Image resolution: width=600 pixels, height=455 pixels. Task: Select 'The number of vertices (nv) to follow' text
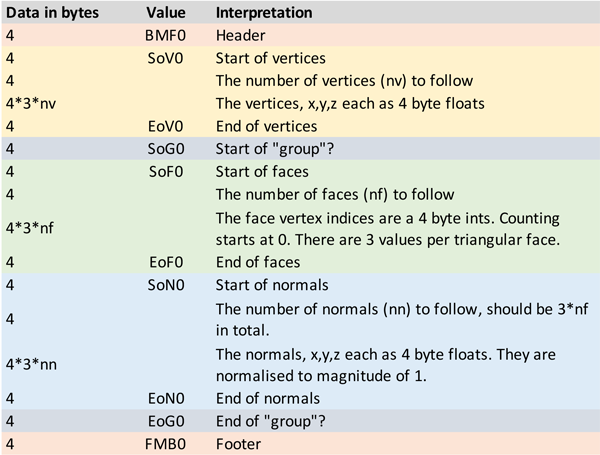pos(344,81)
